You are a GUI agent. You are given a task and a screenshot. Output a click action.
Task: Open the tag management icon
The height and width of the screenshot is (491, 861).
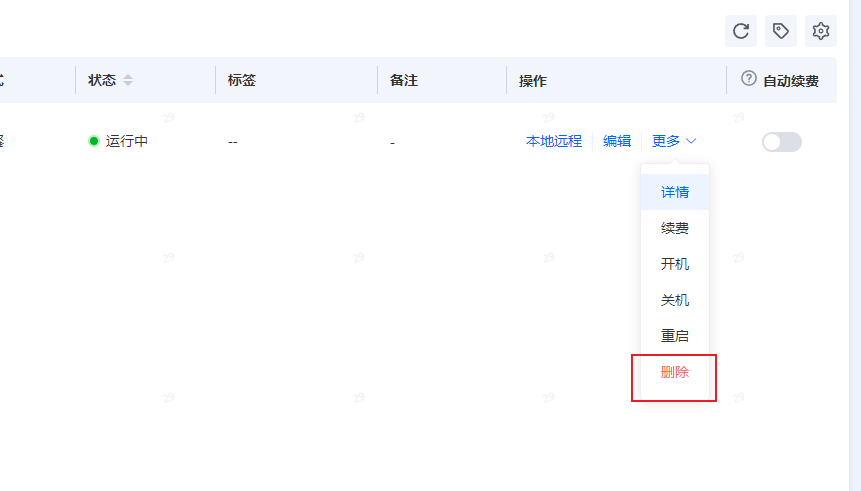pos(781,31)
